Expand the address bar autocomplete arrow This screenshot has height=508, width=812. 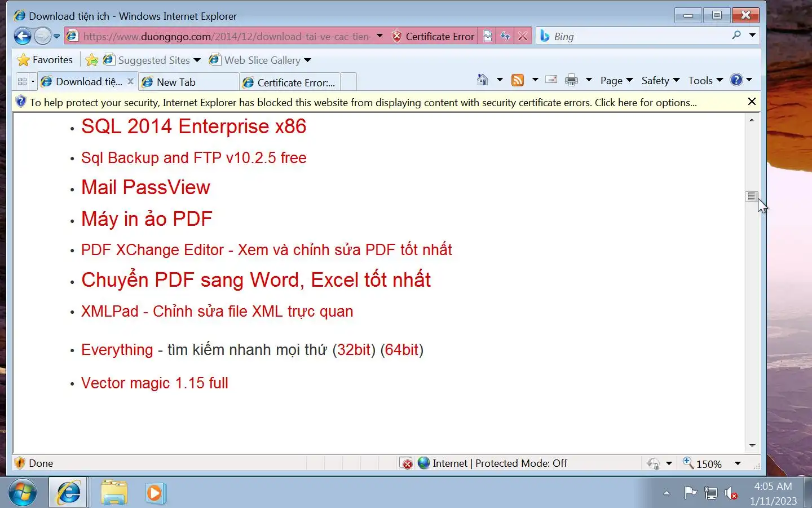[x=379, y=36]
